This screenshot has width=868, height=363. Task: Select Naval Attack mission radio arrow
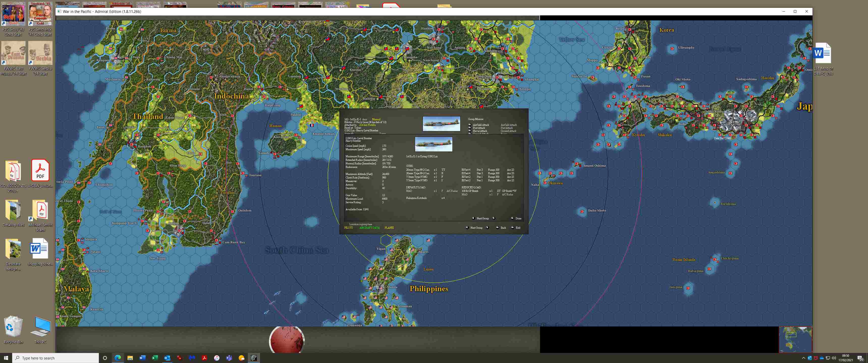coord(470,131)
